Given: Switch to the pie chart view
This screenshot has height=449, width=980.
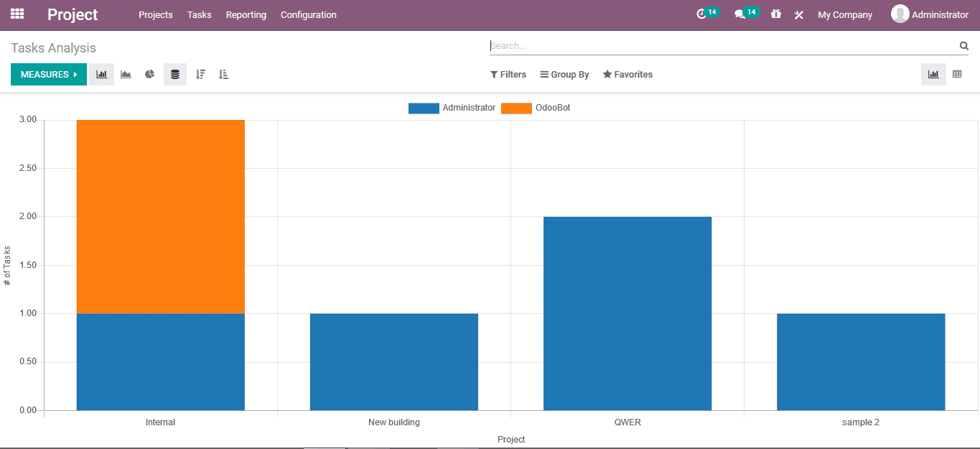Looking at the screenshot, I should click(x=149, y=74).
